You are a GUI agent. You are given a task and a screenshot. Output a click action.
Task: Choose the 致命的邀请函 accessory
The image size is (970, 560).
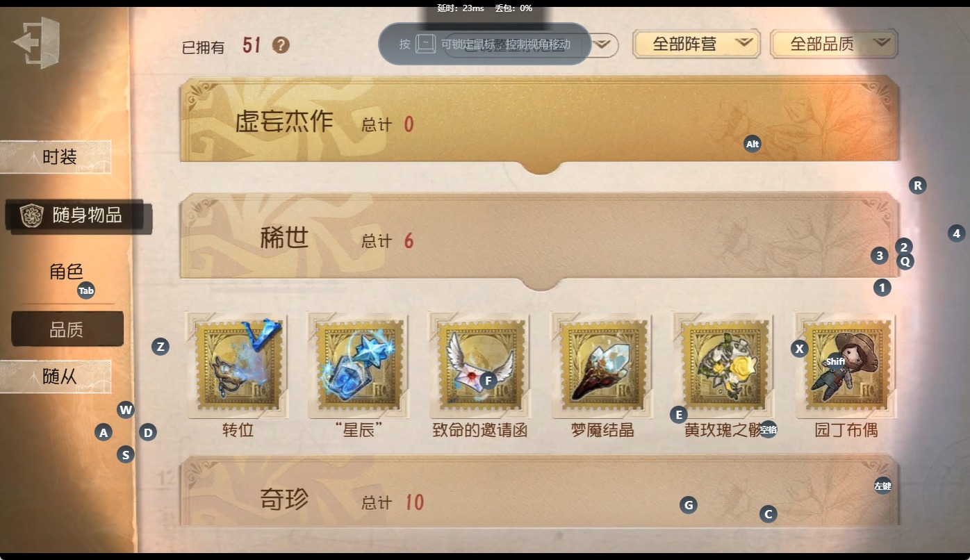(480, 365)
